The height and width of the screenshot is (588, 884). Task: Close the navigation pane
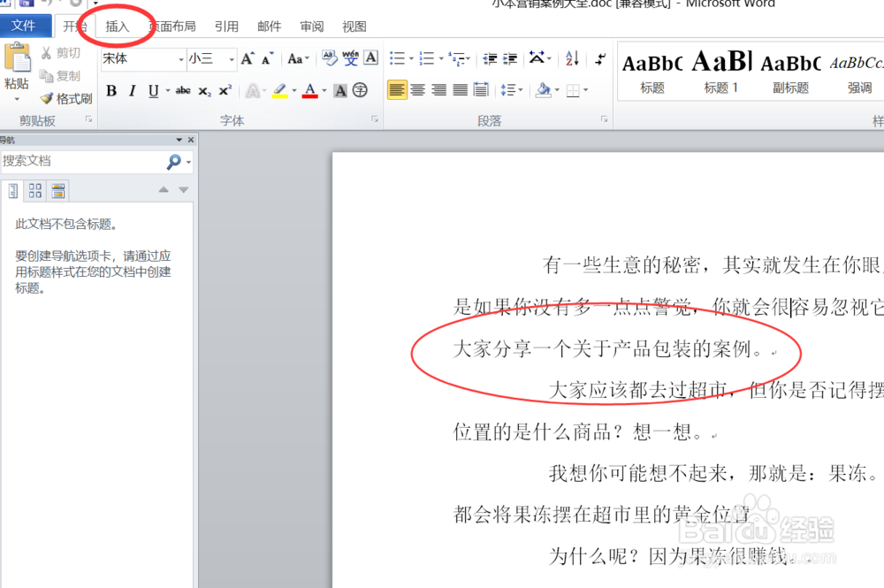tap(191, 140)
